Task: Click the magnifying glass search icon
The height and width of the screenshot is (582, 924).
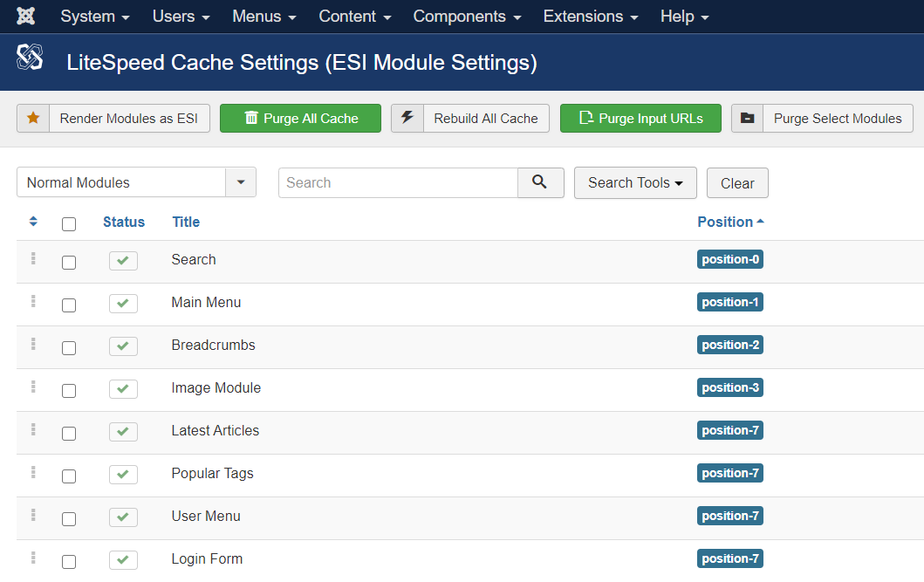Action: tap(540, 182)
